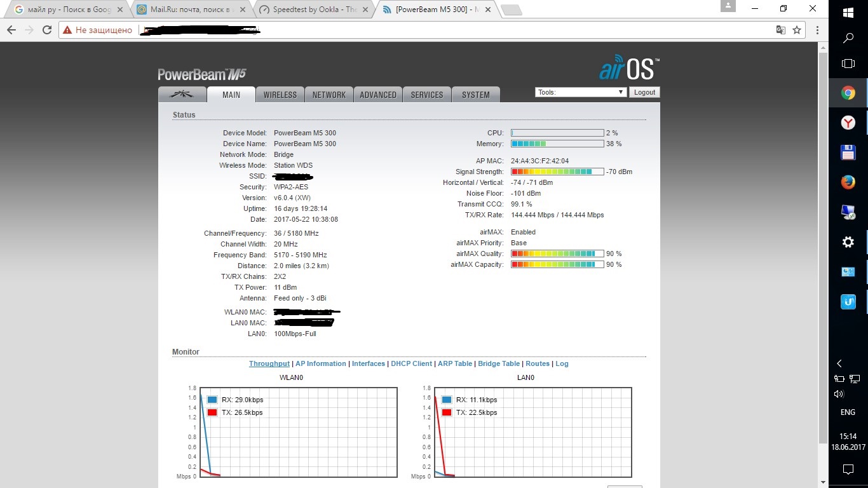Open the computer monitor icon in taskbar
This screenshot has width=868, height=488.
848,212
